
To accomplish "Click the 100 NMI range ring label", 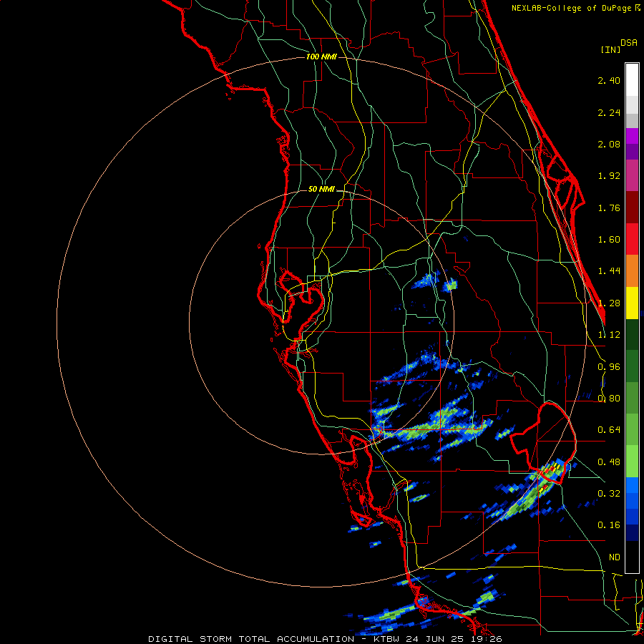I will (x=321, y=57).
